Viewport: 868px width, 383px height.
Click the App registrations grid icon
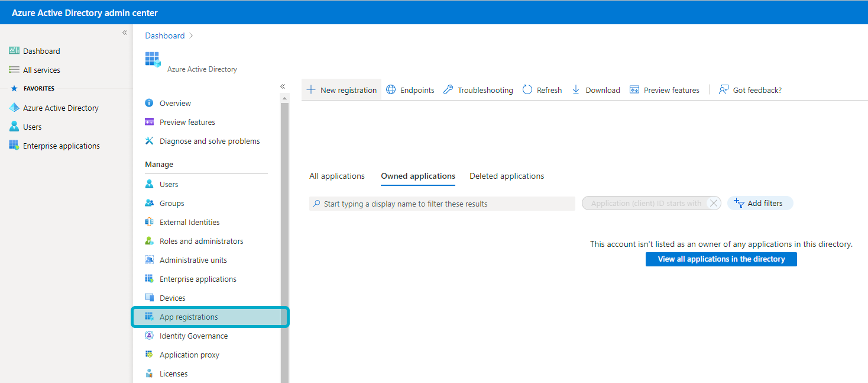click(x=149, y=317)
